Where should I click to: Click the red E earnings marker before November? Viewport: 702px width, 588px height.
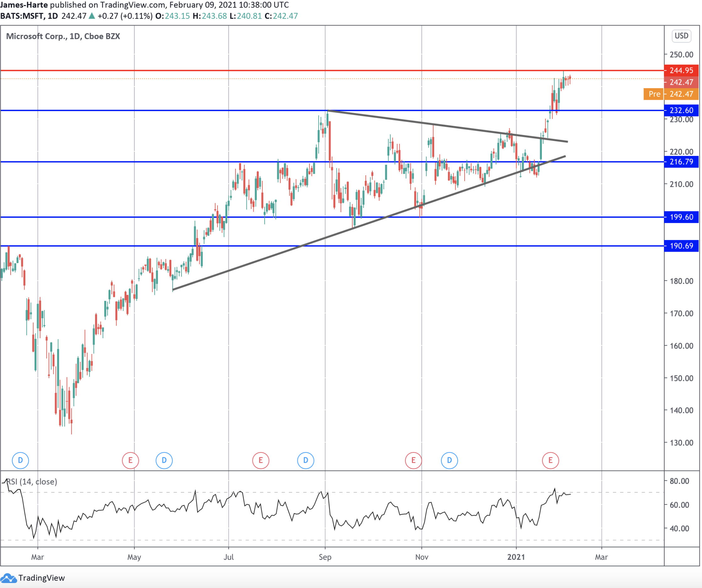coord(413,460)
